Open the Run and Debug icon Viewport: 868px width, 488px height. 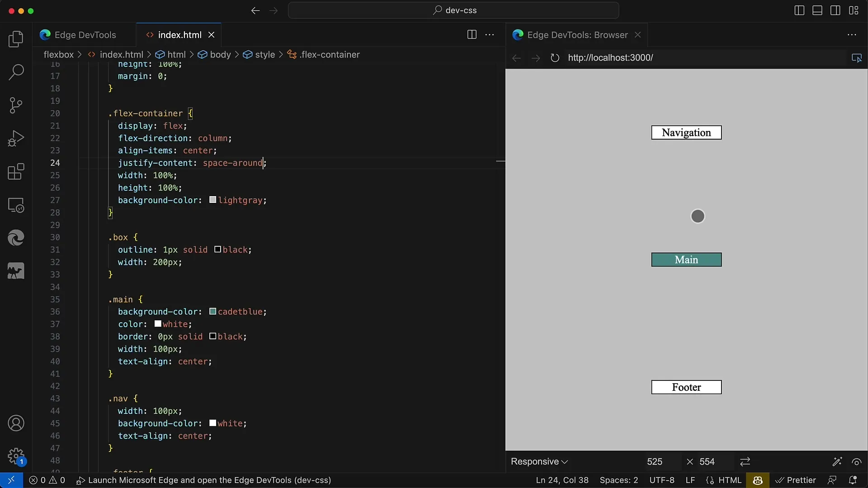click(15, 138)
